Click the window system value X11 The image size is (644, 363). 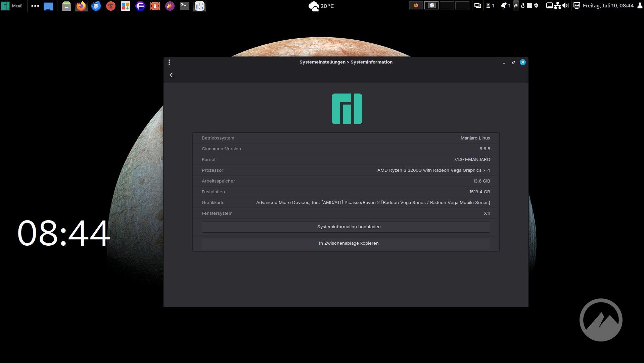point(487,213)
